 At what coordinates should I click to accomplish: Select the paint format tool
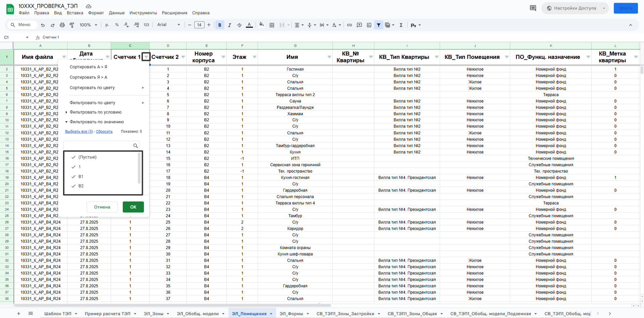pos(72,25)
